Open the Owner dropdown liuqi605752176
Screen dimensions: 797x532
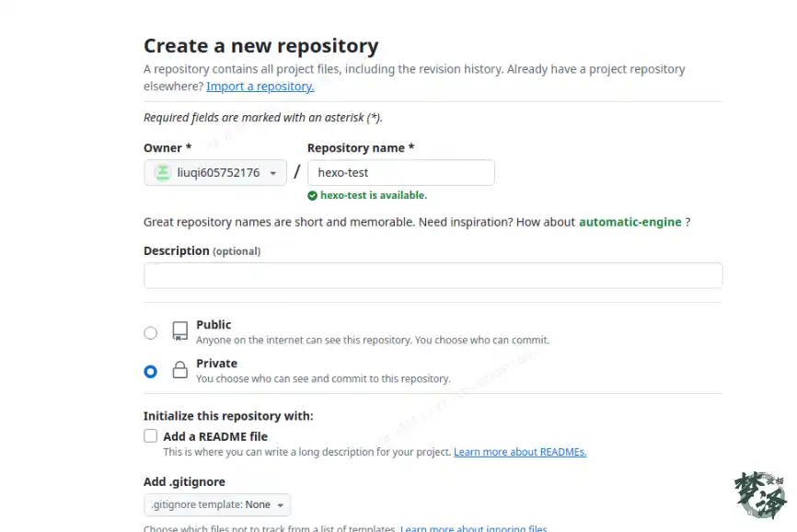[215, 173]
